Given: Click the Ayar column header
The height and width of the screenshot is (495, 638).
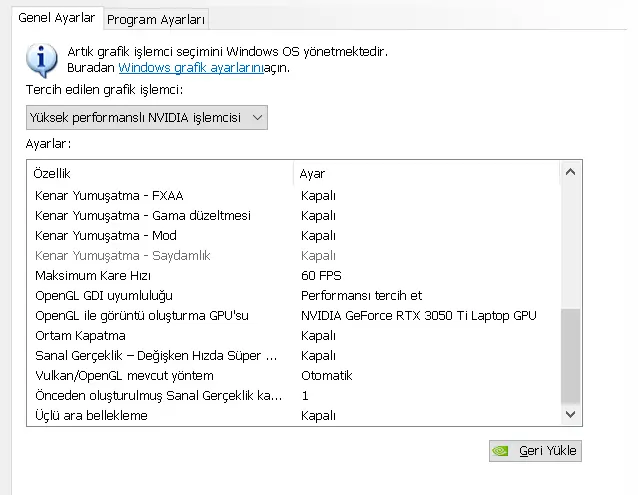Looking at the screenshot, I should (x=427, y=174).
